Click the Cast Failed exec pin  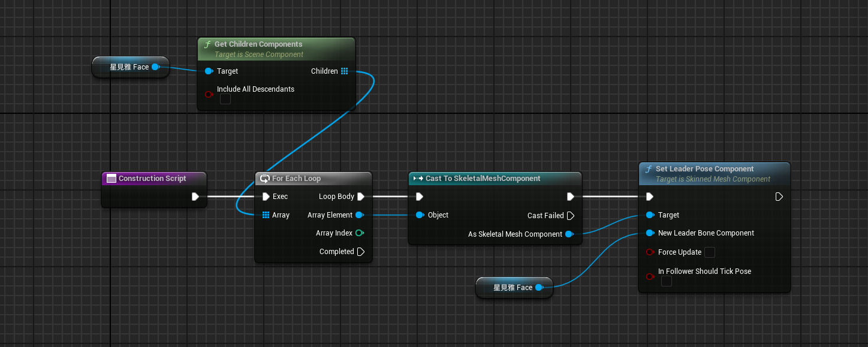tap(570, 216)
